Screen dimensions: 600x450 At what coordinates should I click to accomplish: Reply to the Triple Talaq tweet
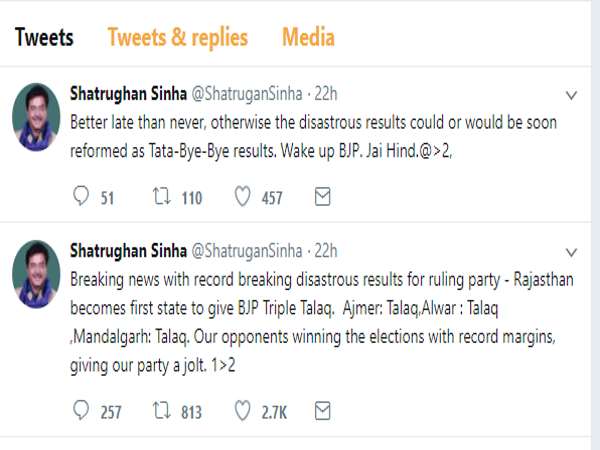[82, 410]
